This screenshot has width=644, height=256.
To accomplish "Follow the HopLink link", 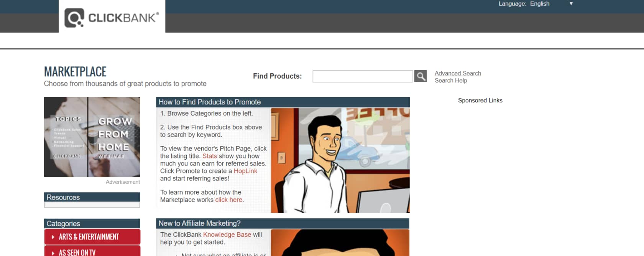I will click(x=245, y=171).
